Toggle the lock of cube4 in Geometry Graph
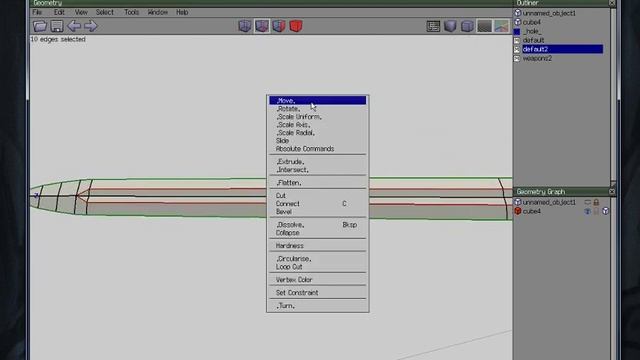The width and height of the screenshot is (640, 360). pyautogui.click(x=596, y=211)
